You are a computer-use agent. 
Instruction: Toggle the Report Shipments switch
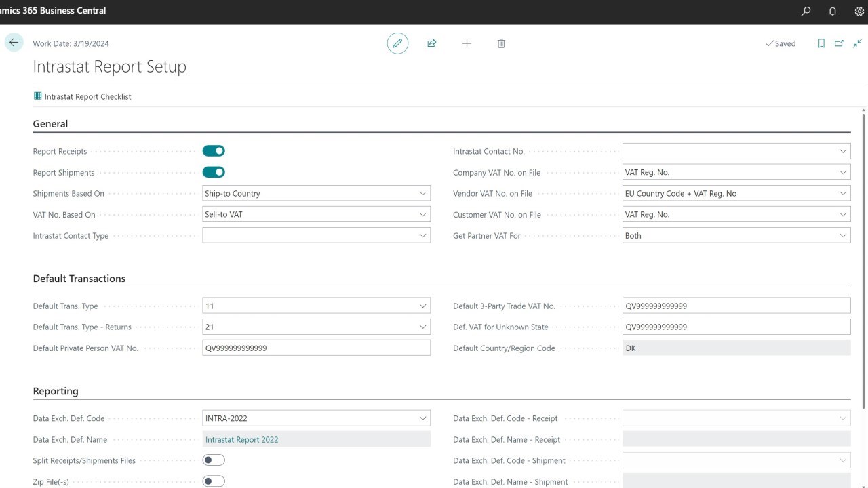tap(214, 172)
